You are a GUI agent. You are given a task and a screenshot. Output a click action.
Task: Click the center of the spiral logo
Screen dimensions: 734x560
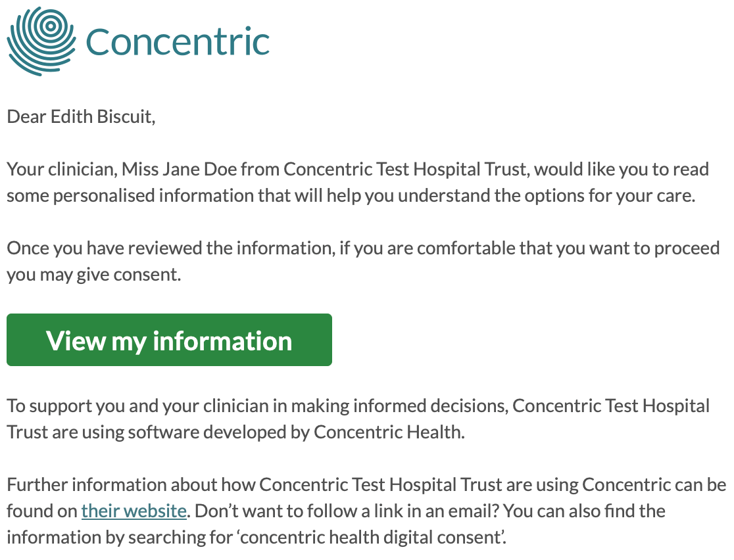[50, 27]
